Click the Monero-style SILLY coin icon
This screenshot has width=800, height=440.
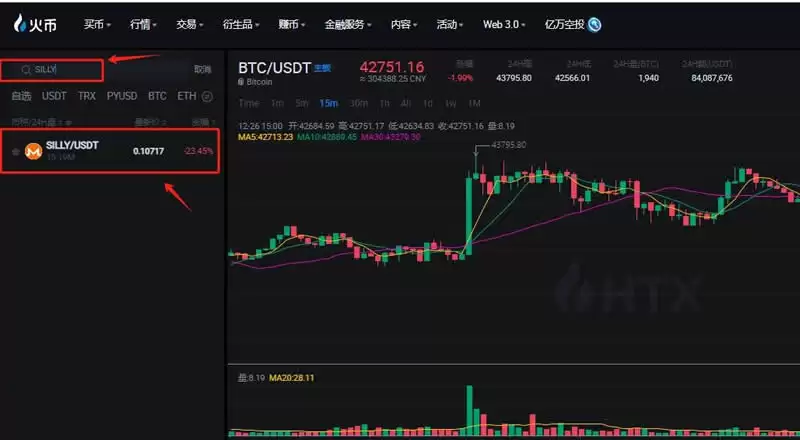tap(34, 151)
